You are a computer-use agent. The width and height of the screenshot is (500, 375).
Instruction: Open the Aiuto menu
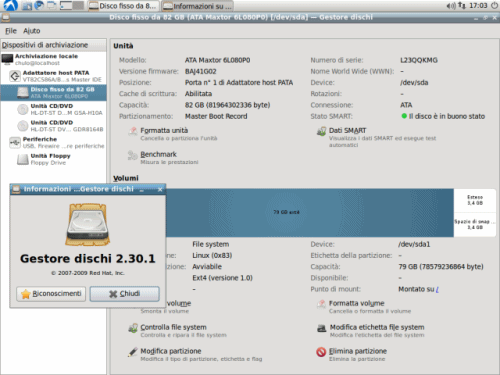pos(32,31)
